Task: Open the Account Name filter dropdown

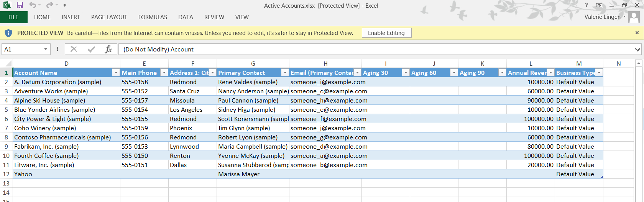Action: (115, 73)
